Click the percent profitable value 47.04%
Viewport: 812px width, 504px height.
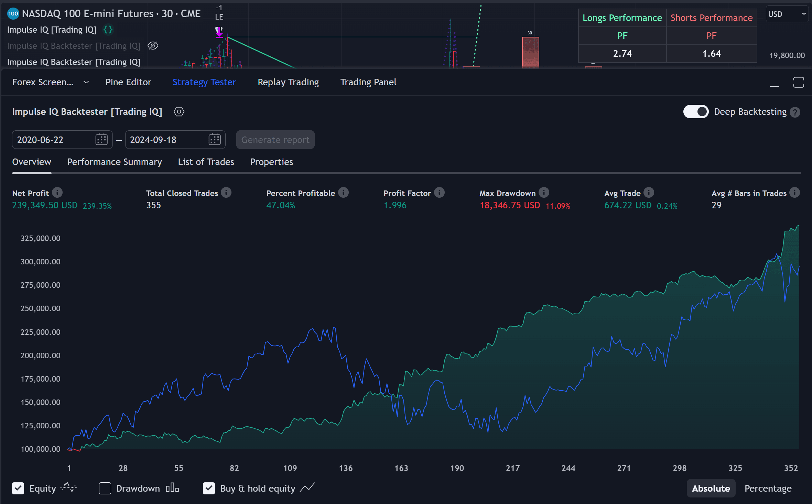click(x=281, y=205)
